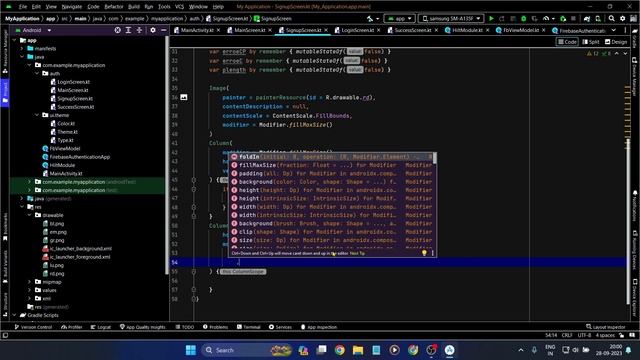Collapse the app module node

[15, 40]
